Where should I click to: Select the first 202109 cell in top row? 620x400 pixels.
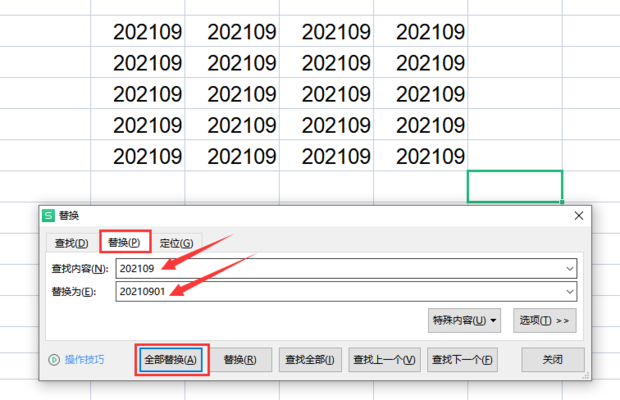(x=147, y=32)
